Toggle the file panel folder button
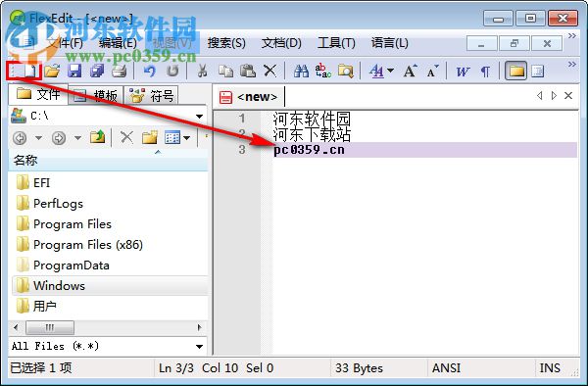 pos(516,71)
